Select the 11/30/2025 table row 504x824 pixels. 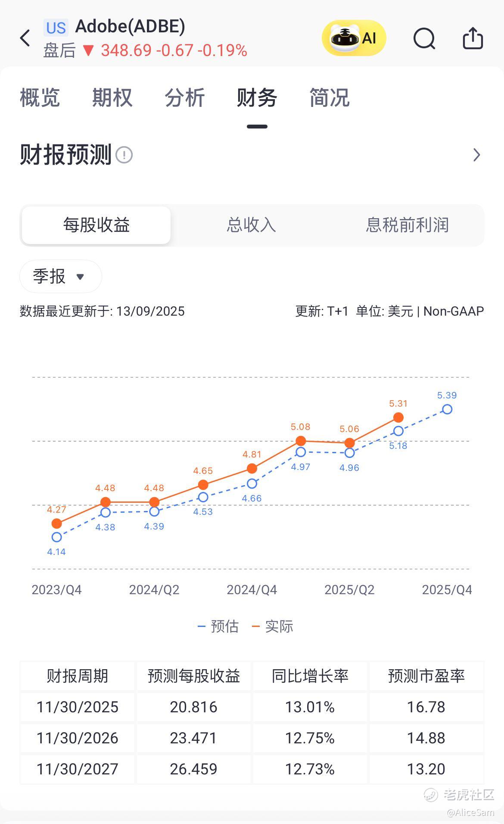tap(252, 707)
